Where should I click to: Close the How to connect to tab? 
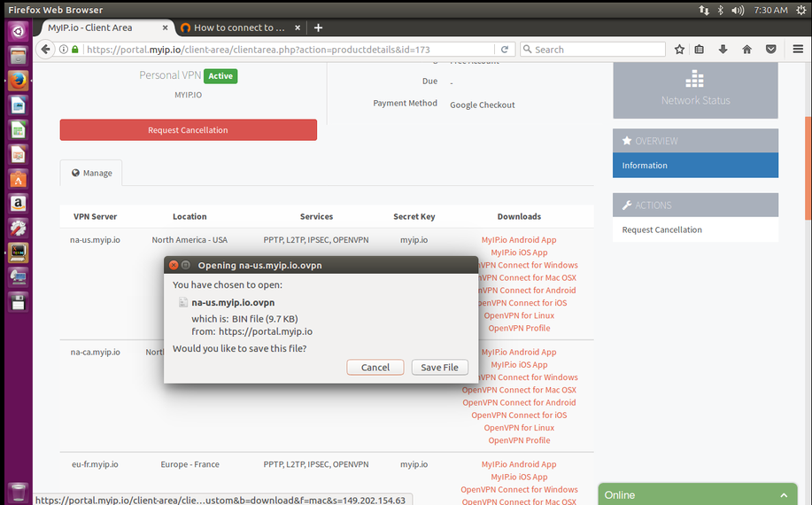tap(298, 27)
